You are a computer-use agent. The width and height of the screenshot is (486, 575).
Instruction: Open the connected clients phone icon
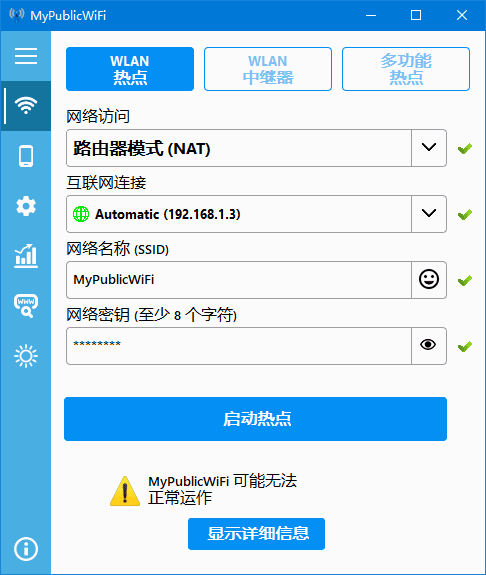point(26,156)
